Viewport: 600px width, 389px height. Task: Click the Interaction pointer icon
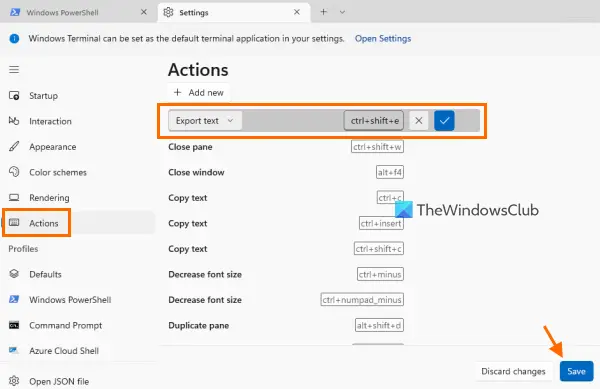point(14,121)
